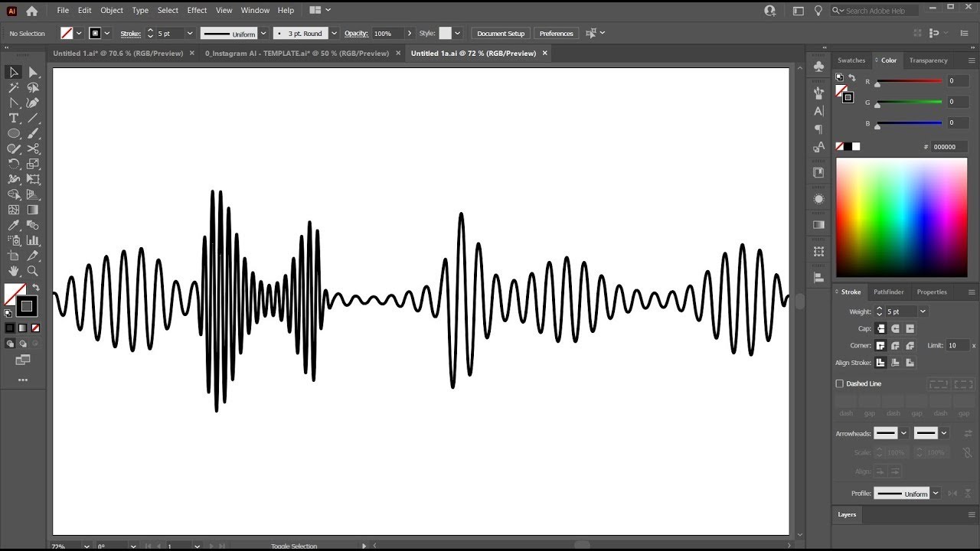Pick the Scissors tool
This screenshot has width=980, height=551.
click(x=33, y=148)
